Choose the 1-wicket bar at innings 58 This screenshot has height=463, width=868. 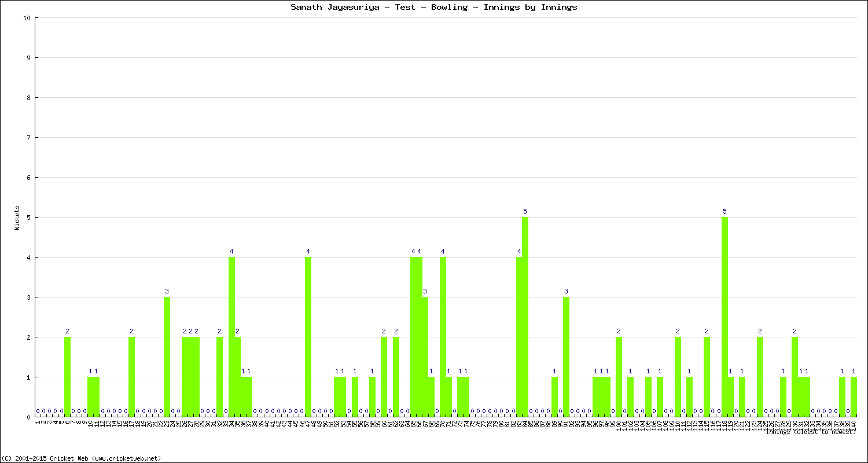click(x=372, y=397)
